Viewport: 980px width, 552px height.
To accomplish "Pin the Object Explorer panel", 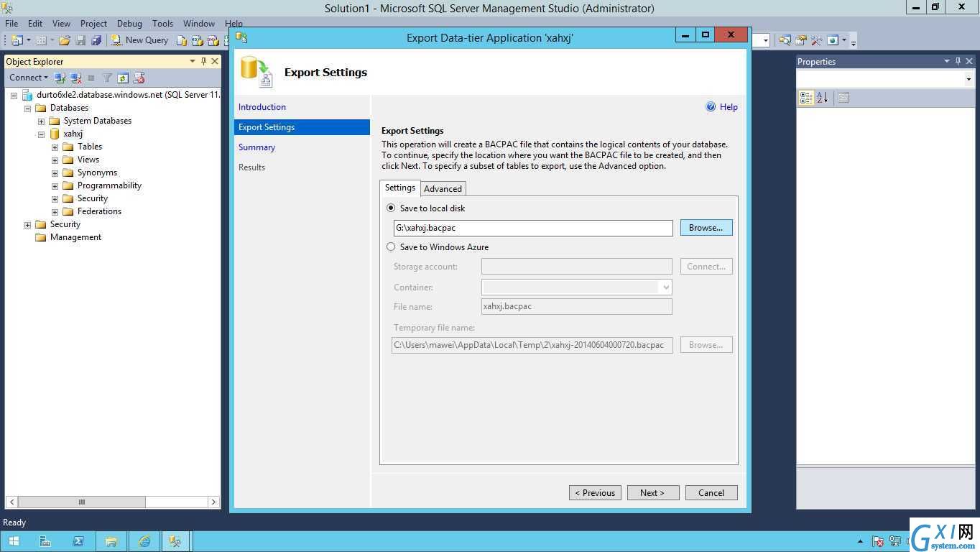I will (203, 61).
